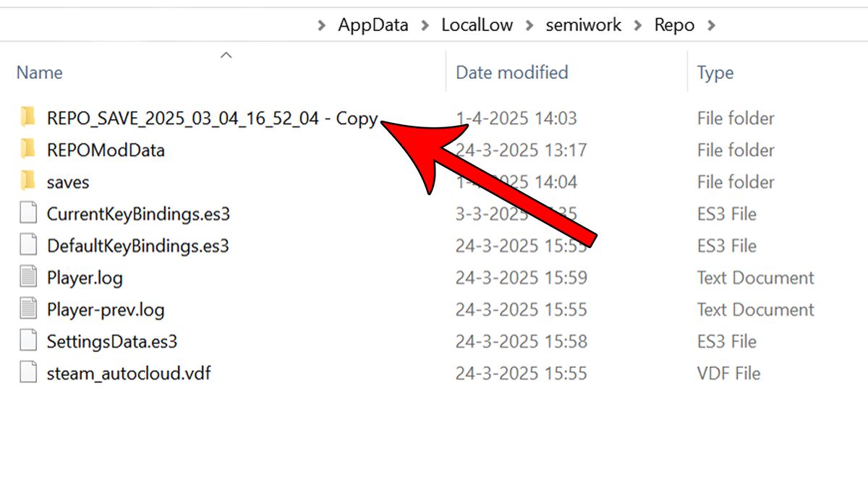Open semiwork in the breadcrumb path
Image resolution: width=868 pixels, height=488 pixels.
click(584, 25)
